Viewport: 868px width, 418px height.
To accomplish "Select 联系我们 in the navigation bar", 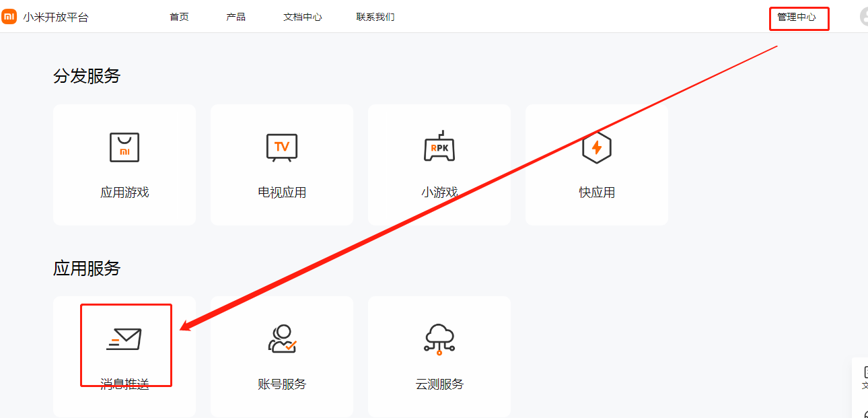I will point(375,17).
